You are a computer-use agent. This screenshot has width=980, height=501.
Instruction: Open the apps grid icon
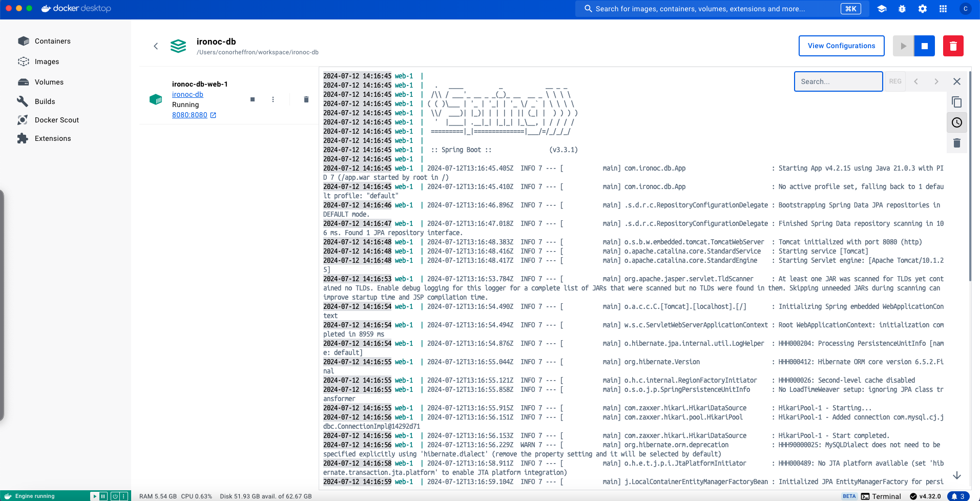tap(943, 9)
